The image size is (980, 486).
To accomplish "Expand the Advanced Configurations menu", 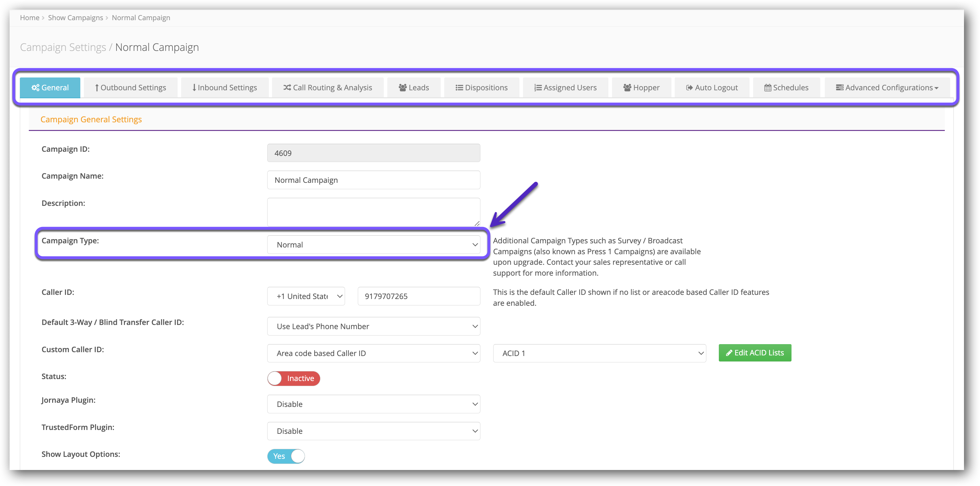I will click(887, 87).
